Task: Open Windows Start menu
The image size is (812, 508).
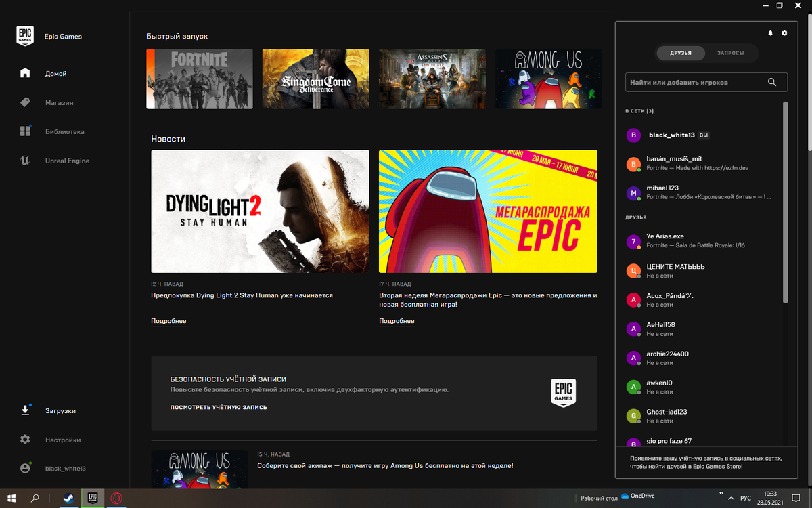Action: pyautogui.click(x=12, y=498)
